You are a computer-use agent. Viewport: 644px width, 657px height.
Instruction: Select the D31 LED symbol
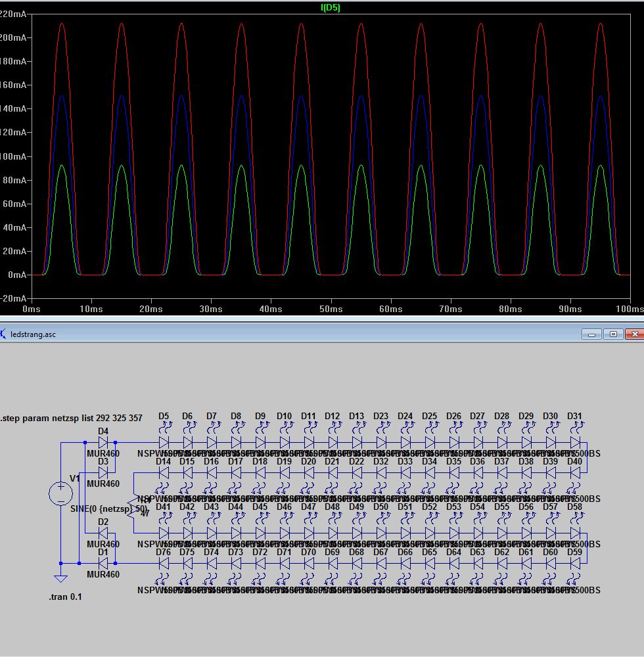coord(574,442)
